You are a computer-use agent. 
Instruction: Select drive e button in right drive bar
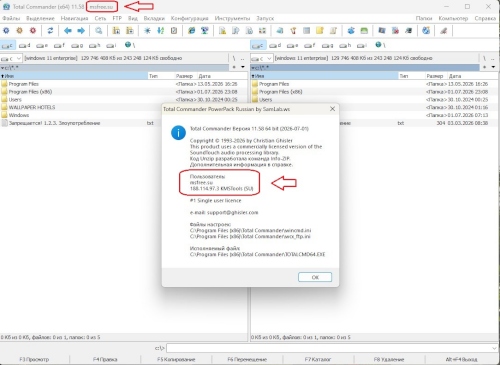pos(292,45)
